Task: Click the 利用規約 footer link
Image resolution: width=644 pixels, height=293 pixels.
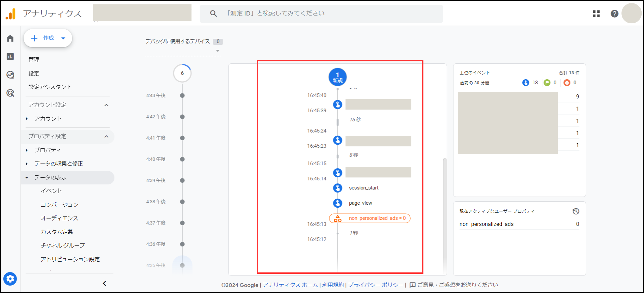Action: pos(333,285)
